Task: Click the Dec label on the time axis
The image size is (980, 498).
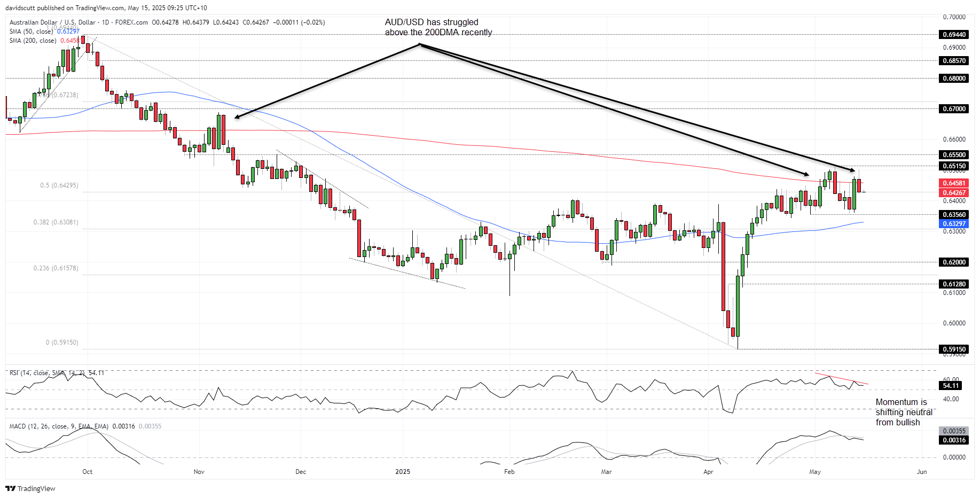Action: pos(301,472)
